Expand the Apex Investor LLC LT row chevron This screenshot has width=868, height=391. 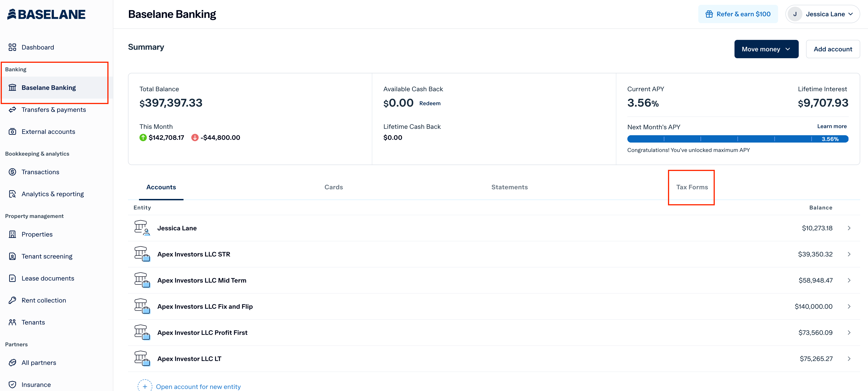coord(849,359)
